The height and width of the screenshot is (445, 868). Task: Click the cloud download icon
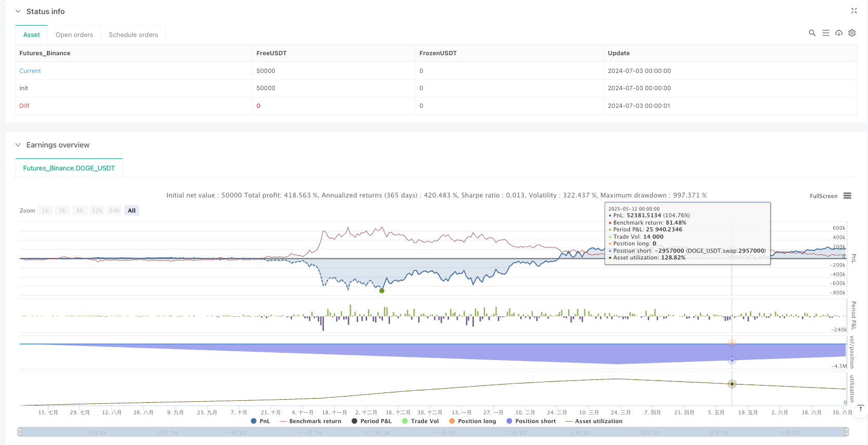[839, 33]
